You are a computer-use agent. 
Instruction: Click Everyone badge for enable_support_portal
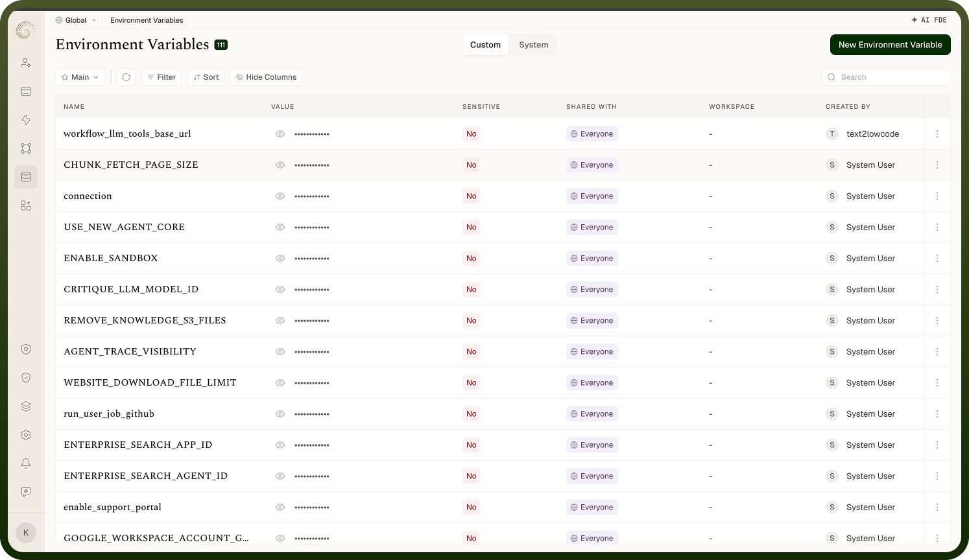592,507
